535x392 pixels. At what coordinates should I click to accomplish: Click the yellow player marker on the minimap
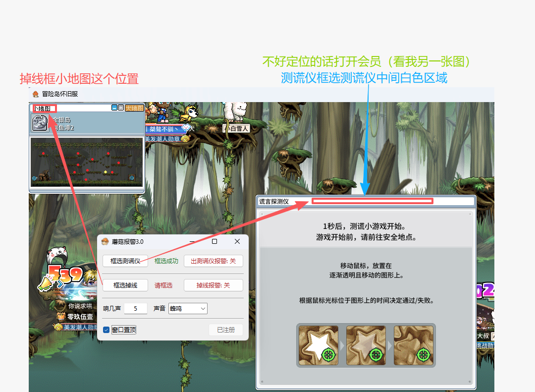106,172
